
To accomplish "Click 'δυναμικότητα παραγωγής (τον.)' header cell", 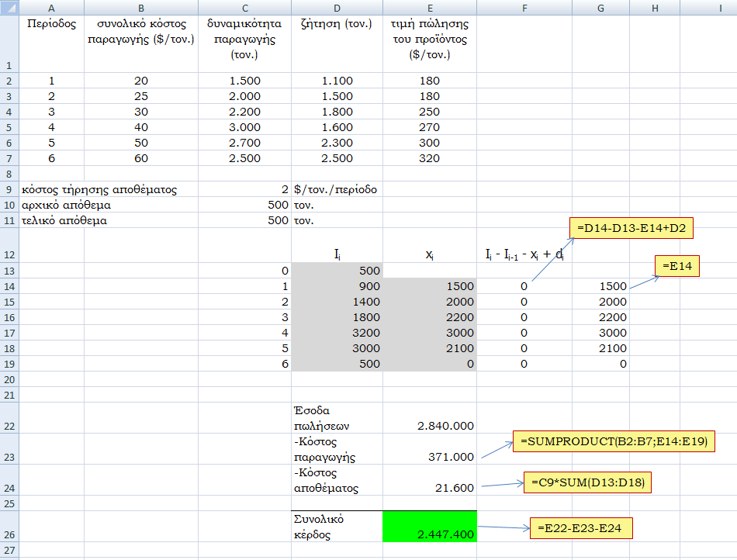I will click(244, 44).
